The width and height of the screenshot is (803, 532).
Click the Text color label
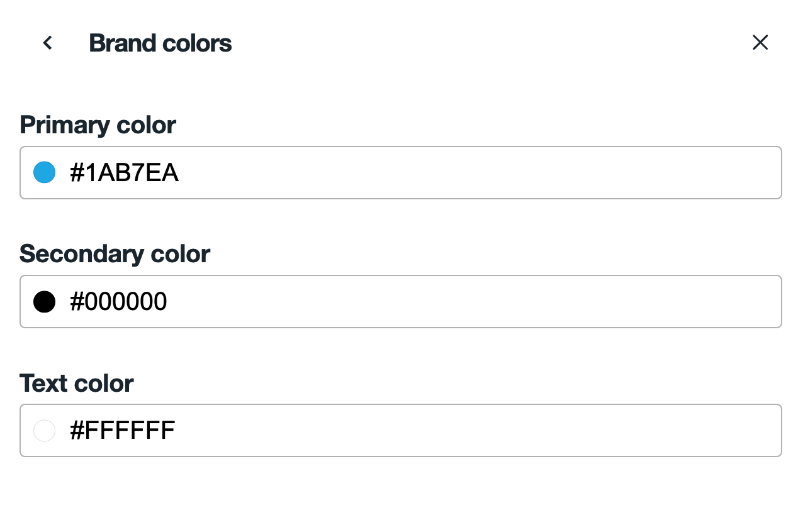[76, 383]
